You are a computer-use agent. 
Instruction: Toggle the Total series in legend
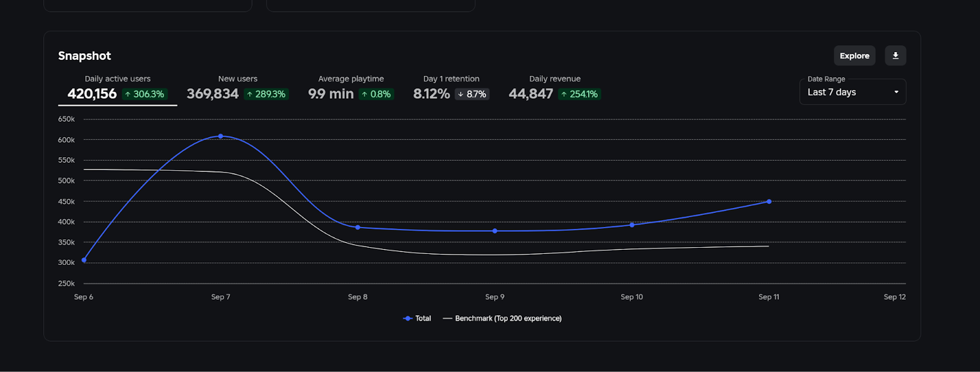tap(417, 318)
